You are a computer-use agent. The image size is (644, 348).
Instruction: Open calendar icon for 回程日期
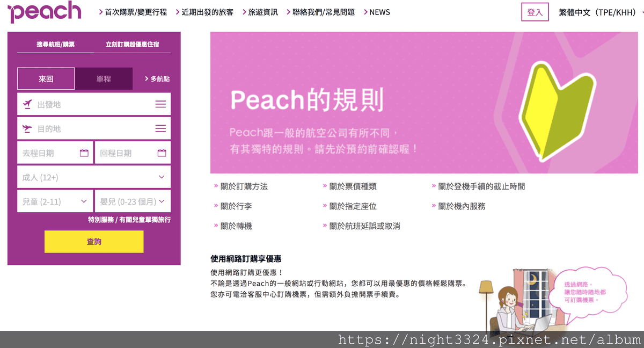pos(162,153)
